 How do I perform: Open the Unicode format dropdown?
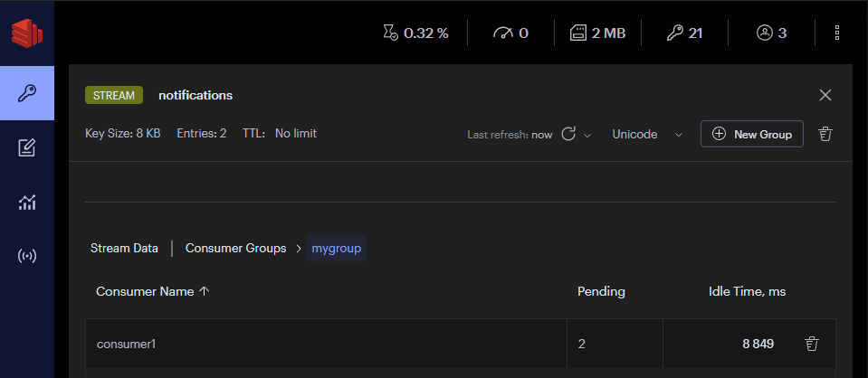tap(646, 134)
